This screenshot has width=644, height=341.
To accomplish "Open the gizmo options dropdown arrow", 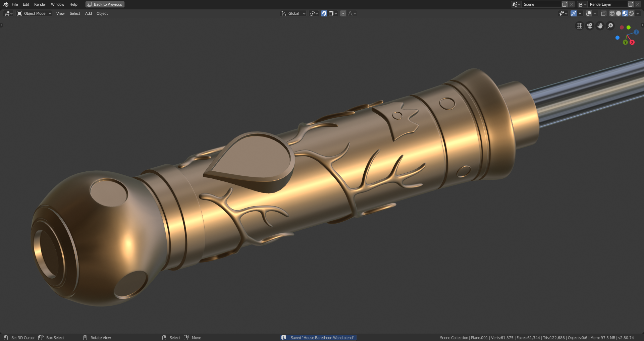I will coord(580,13).
